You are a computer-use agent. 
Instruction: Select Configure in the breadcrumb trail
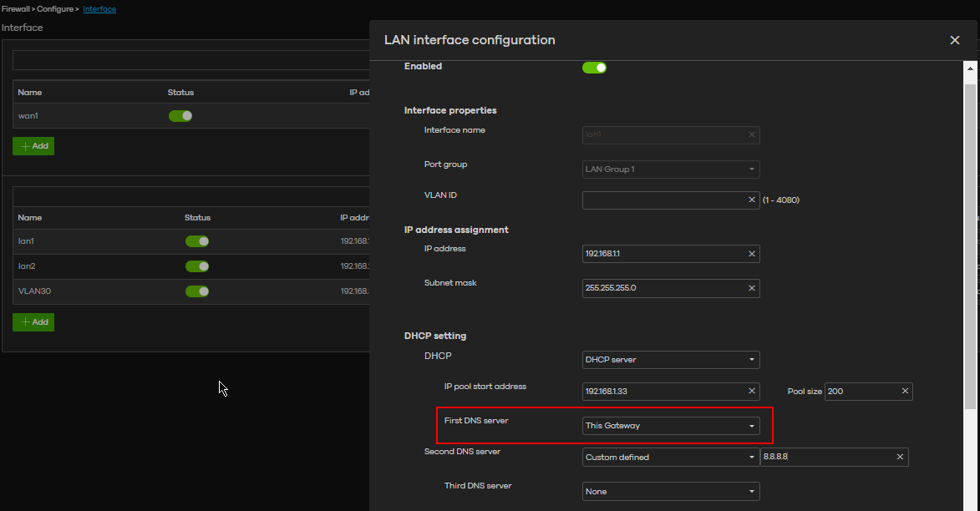53,8
